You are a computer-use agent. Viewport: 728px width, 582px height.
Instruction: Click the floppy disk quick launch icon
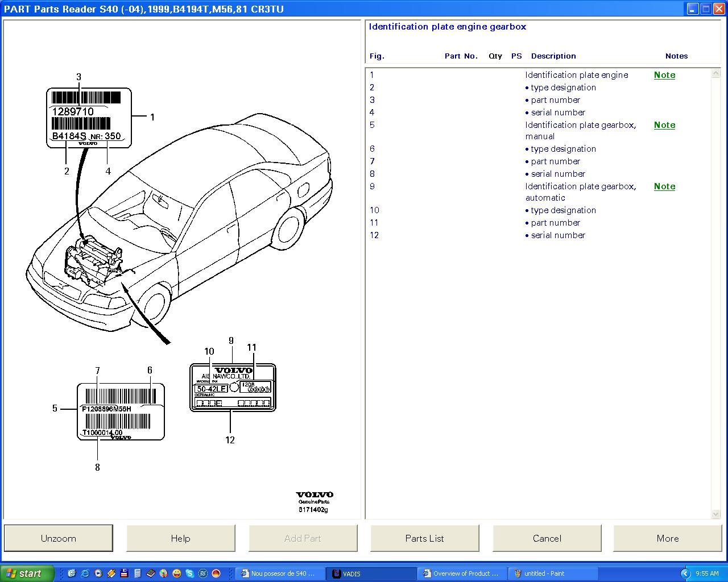pyautogui.click(x=124, y=573)
